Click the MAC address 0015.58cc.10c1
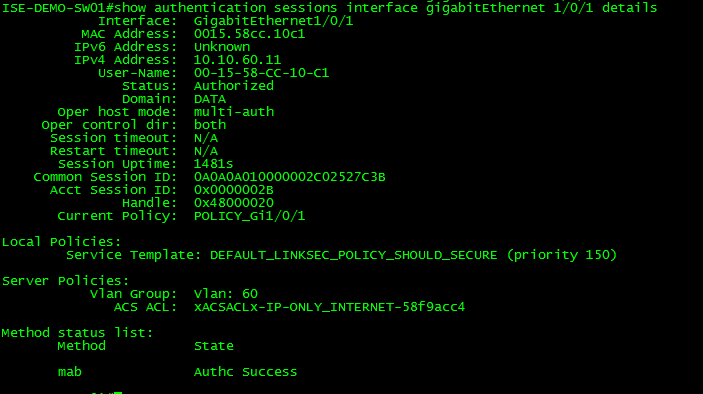The width and height of the screenshot is (703, 394). click(249, 34)
